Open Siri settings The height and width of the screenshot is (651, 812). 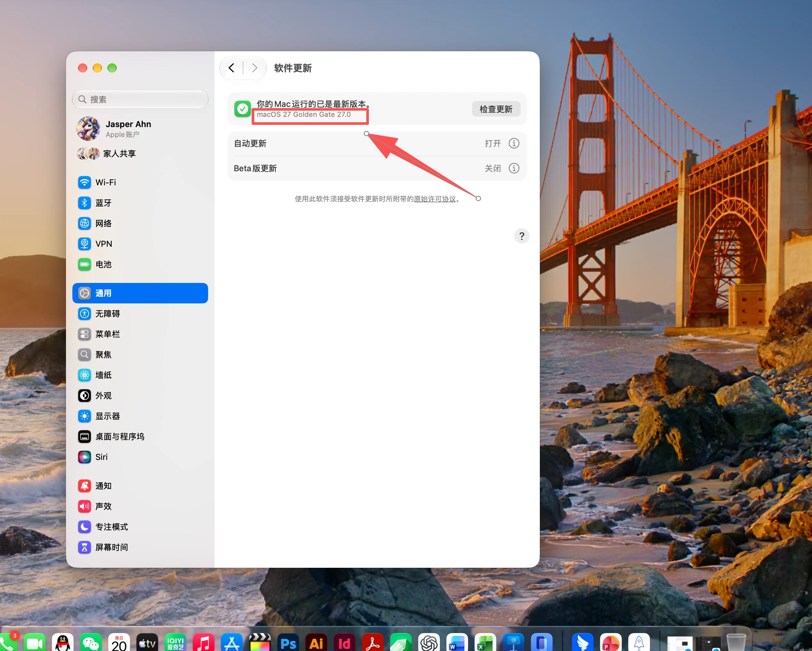click(x=140, y=457)
